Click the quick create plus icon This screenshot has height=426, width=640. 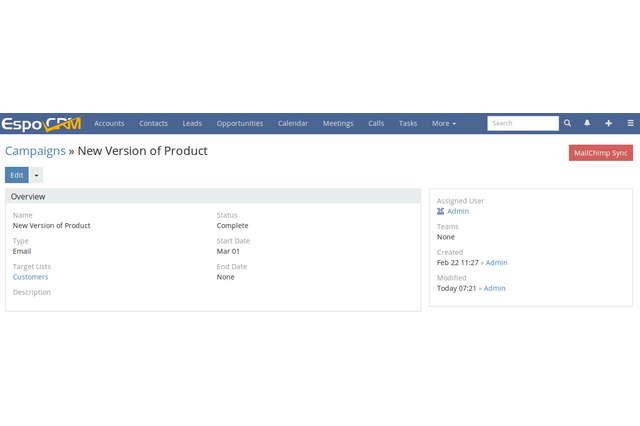[608, 123]
